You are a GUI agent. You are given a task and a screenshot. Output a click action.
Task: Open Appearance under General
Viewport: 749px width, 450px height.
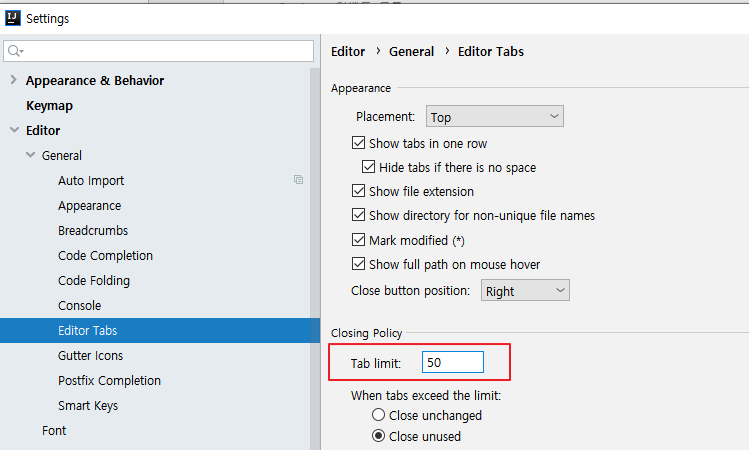89,206
